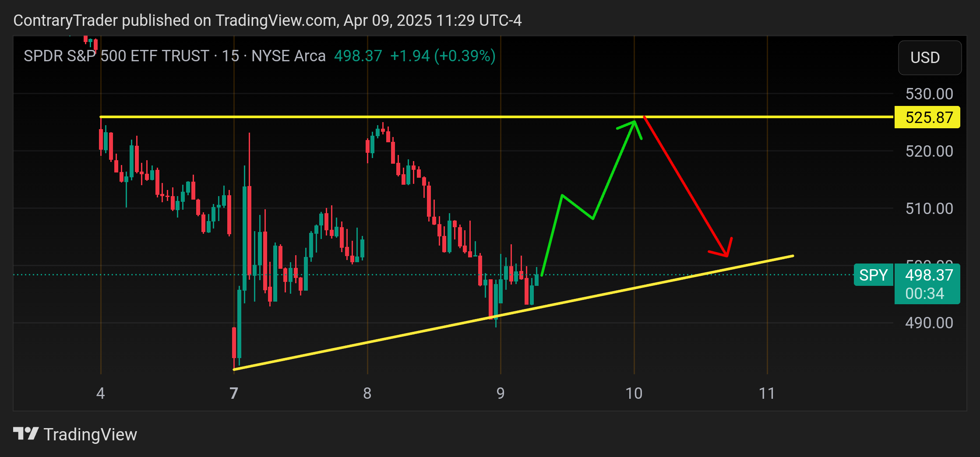
Task: Click the 490.00 price axis label
Action: click(929, 323)
